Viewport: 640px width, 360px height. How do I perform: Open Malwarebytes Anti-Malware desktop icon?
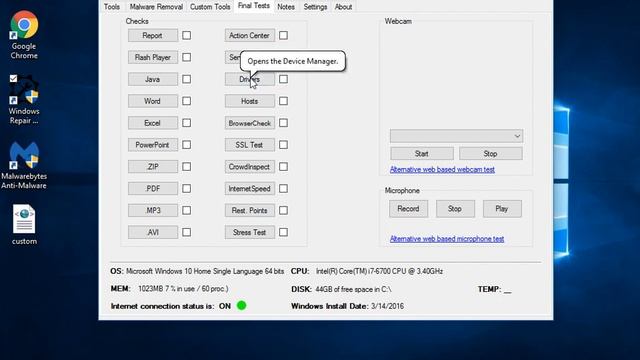[x=24, y=165]
